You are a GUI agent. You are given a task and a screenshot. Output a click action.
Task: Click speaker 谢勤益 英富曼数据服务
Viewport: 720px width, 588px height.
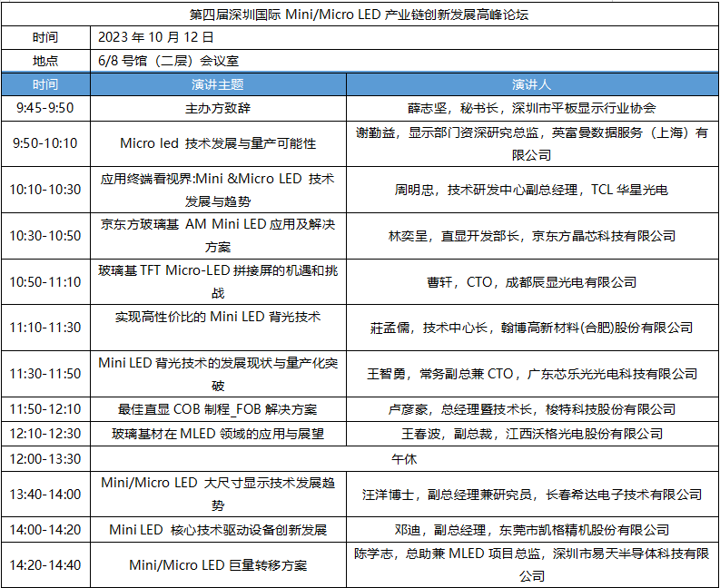click(532, 143)
